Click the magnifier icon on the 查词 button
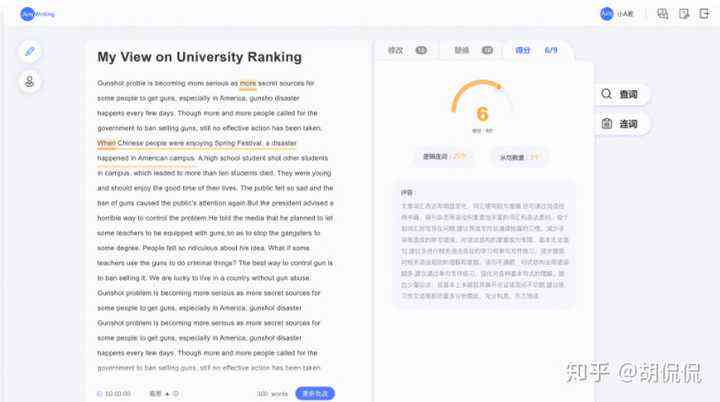Image resolution: width=720 pixels, height=402 pixels. point(607,94)
